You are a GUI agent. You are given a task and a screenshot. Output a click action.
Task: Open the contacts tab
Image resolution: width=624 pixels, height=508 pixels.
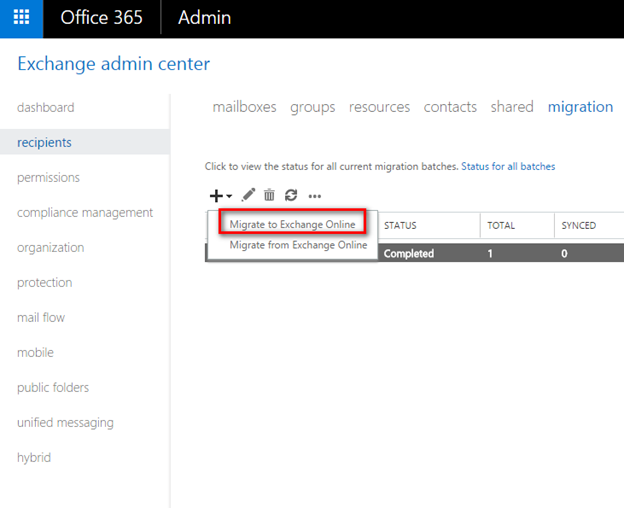tap(450, 107)
